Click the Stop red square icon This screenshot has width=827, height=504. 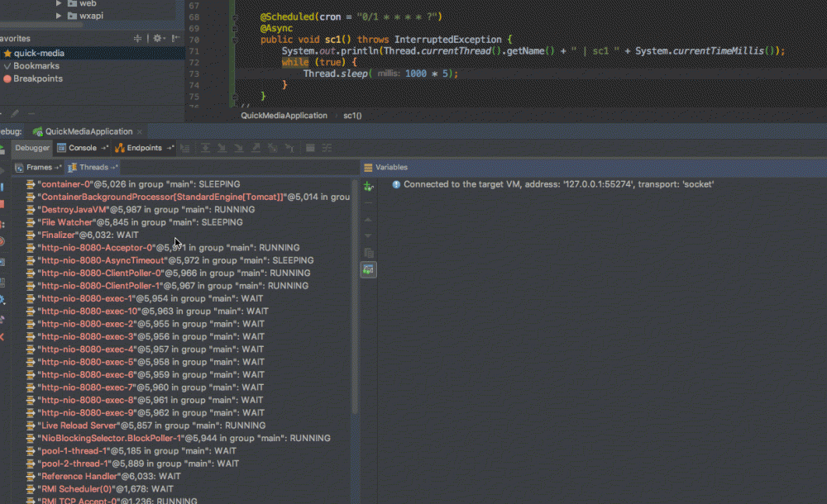(x=2, y=203)
